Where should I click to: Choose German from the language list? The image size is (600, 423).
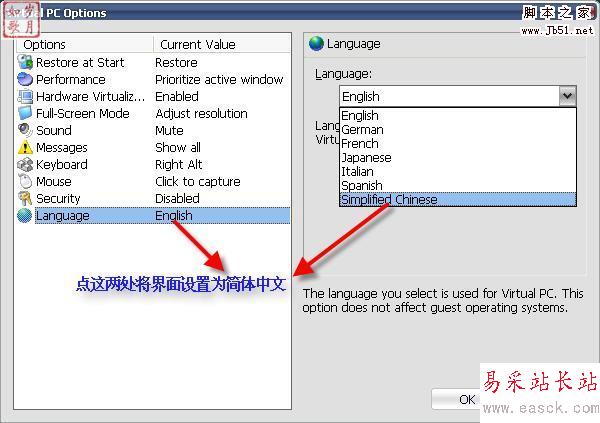pyautogui.click(x=458, y=129)
